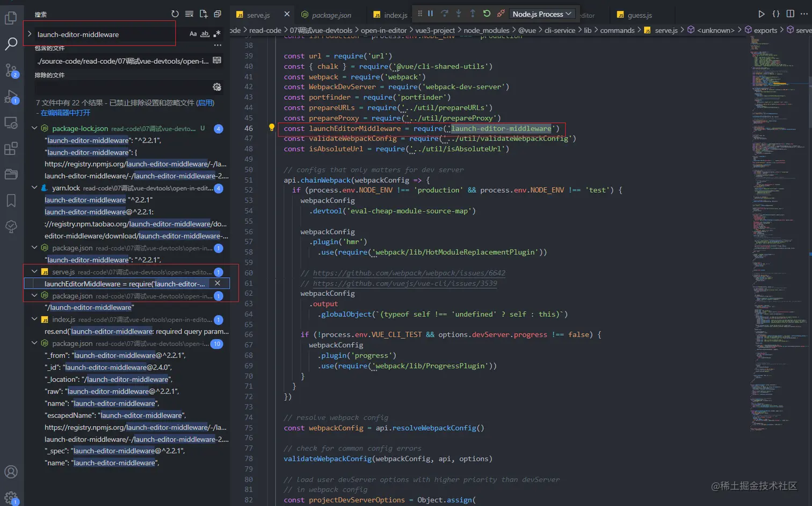The width and height of the screenshot is (812, 506).
Task: Open Source Control view with badge 2
Action: click(x=11, y=70)
